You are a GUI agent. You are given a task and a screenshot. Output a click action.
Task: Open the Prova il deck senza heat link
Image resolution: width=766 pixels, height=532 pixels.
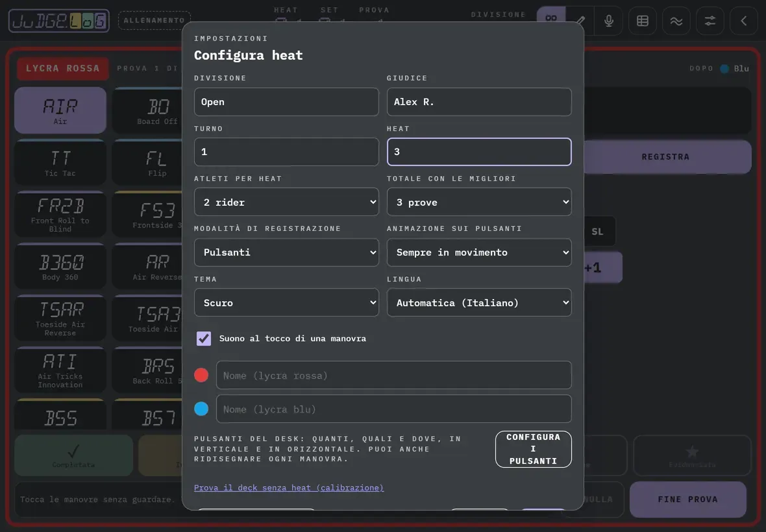coord(289,488)
